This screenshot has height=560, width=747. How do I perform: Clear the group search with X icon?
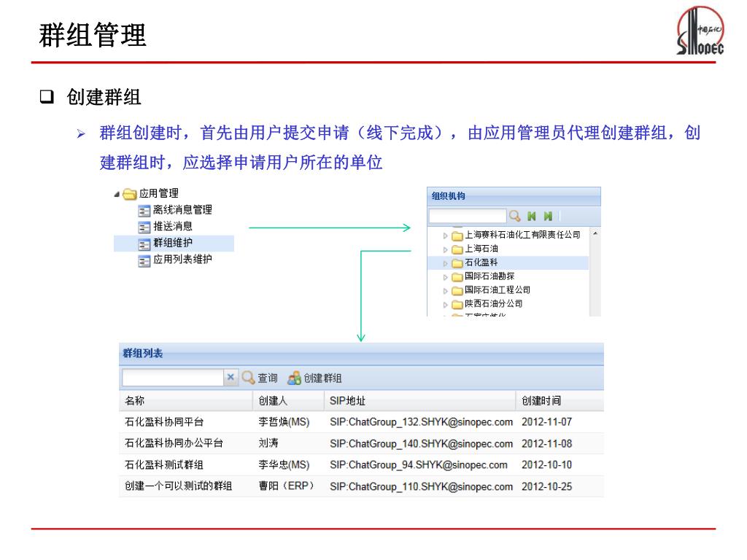point(231,377)
